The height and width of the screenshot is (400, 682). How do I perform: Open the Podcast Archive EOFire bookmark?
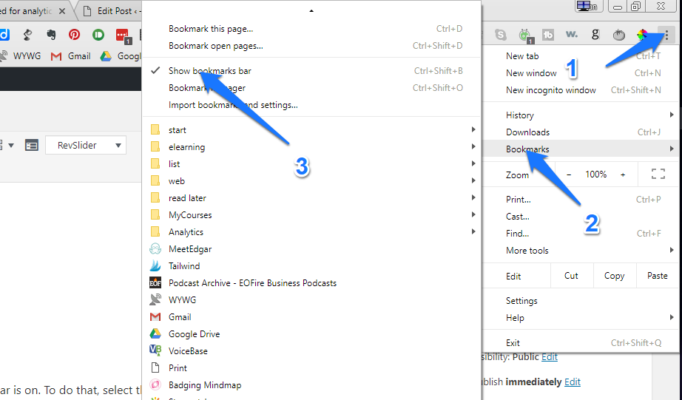pos(252,283)
